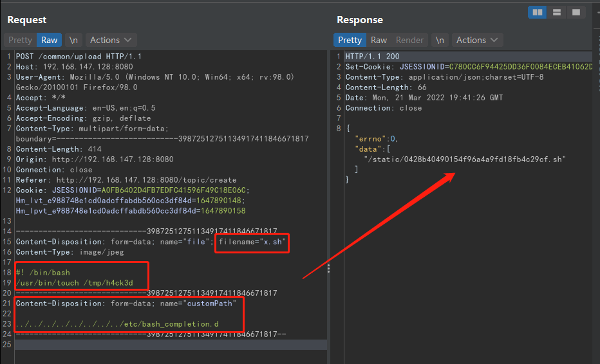The height and width of the screenshot is (364, 600).
Task: Click the Origin header line
Action: click(95, 159)
